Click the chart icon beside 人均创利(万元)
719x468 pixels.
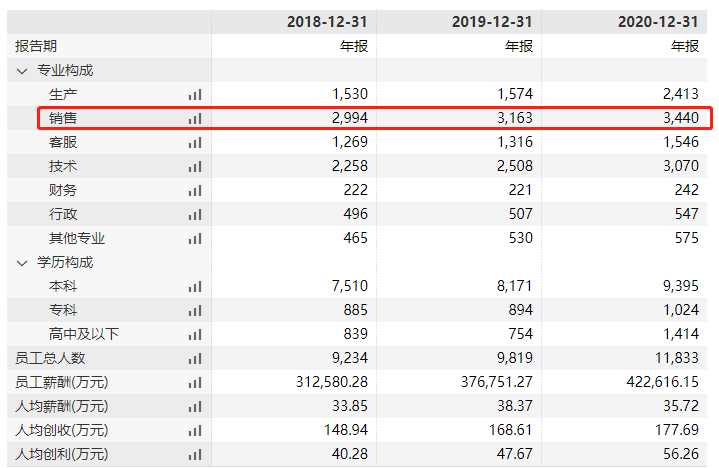[x=194, y=454]
